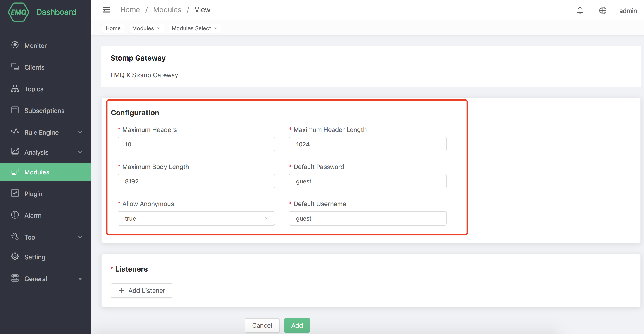644x334 pixels.
Task: Click the Stomp Gateway heading
Action: coord(138,58)
